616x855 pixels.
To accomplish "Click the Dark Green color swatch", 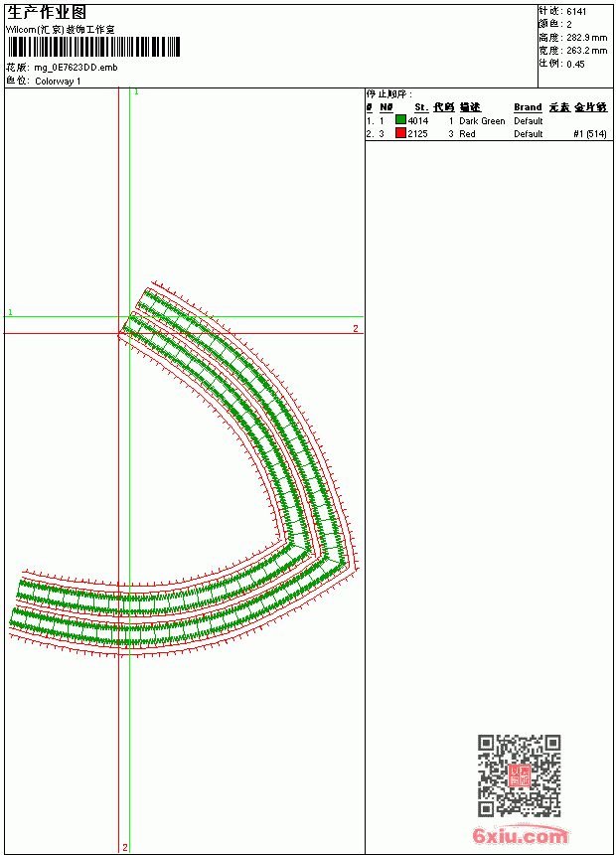I will click(x=400, y=120).
